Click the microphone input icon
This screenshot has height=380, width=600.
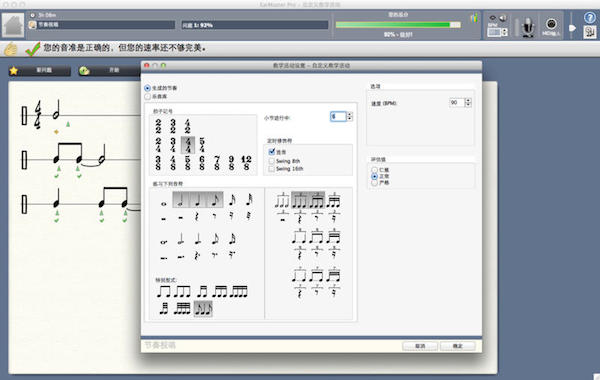coord(528,27)
